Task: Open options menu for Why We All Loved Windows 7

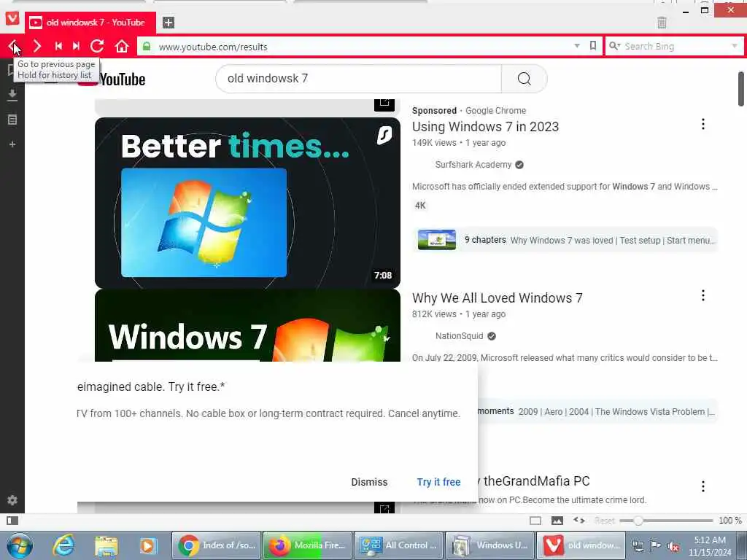Action: (703, 296)
